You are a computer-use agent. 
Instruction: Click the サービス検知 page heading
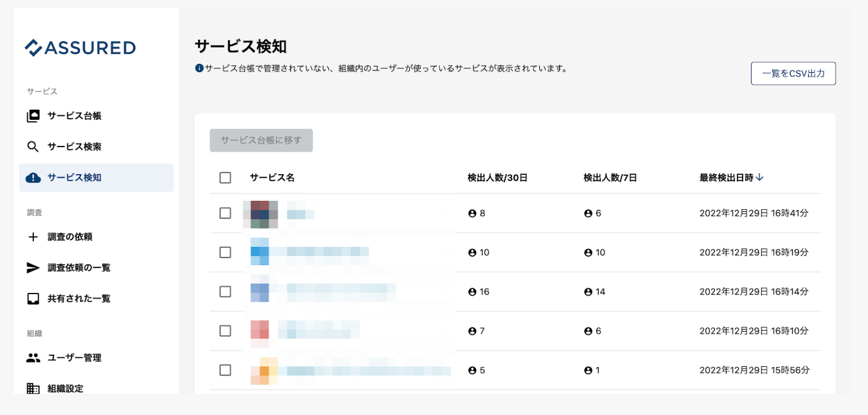point(241,47)
